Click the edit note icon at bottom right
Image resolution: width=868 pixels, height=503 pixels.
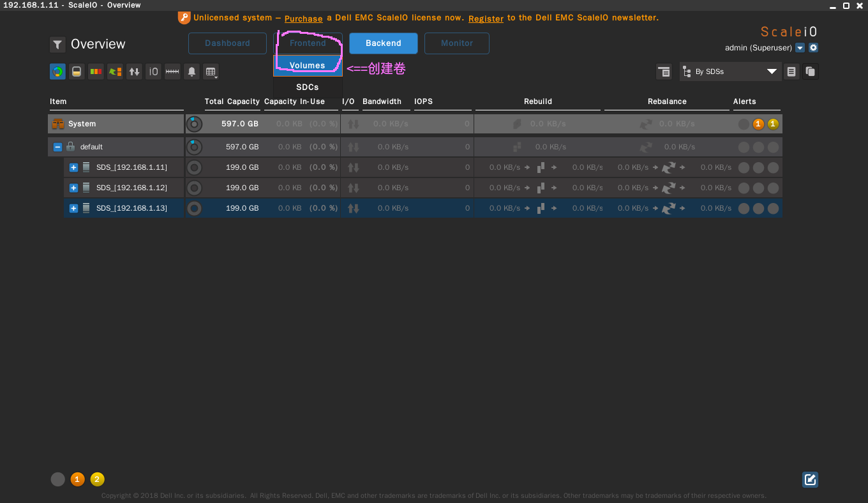[x=811, y=479]
